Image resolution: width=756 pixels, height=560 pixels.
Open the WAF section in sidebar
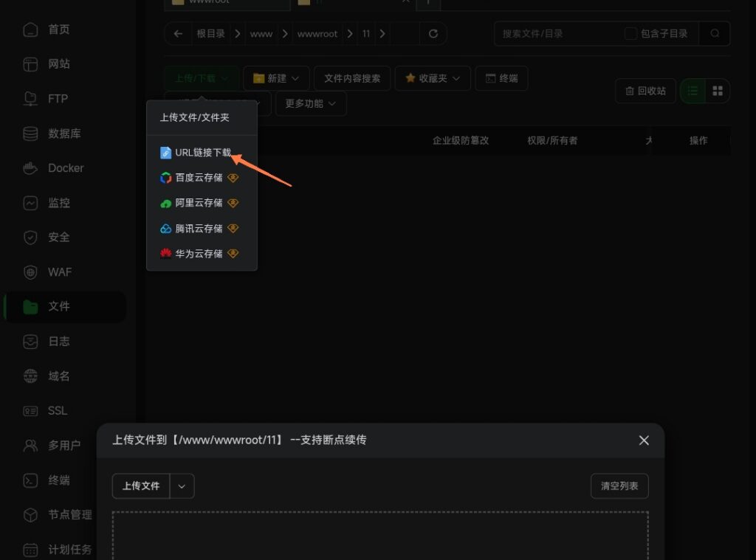(57, 272)
